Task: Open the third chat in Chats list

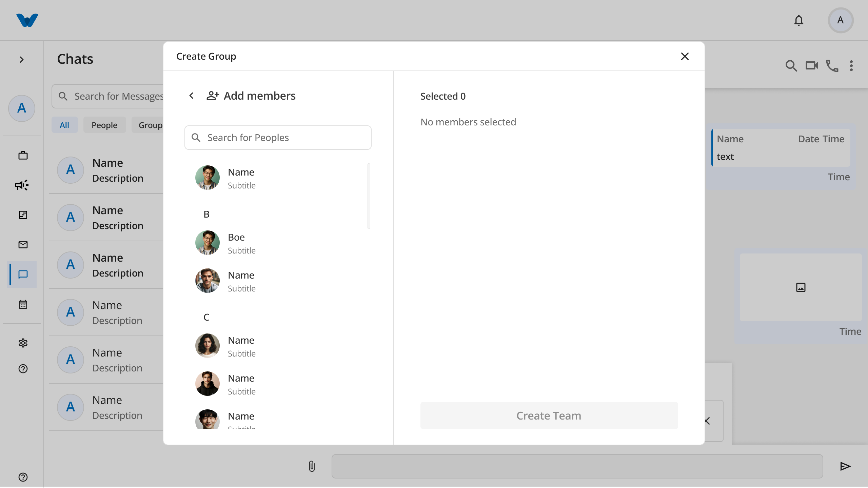Action: click(106, 265)
